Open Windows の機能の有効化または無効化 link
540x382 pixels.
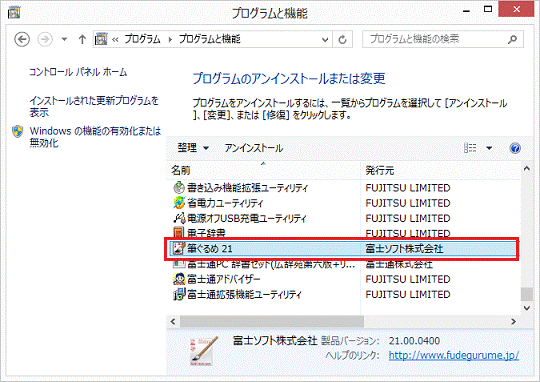pyautogui.click(x=95, y=137)
